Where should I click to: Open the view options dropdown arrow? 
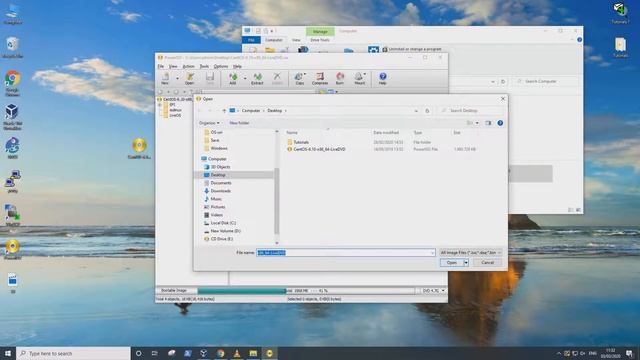(477, 123)
